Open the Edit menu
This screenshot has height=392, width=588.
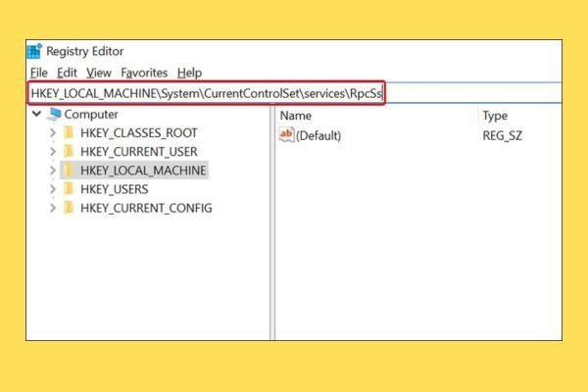point(67,73)
